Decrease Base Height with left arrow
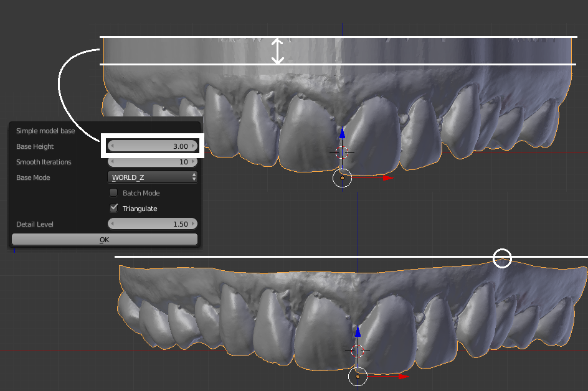Viewport: 588px width, 391px height. [113, 146]
